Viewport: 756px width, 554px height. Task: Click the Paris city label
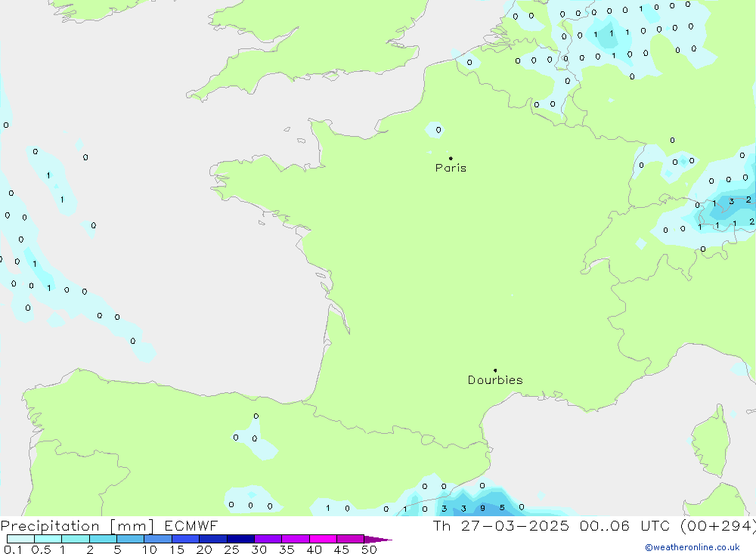(x=451, y=168)
